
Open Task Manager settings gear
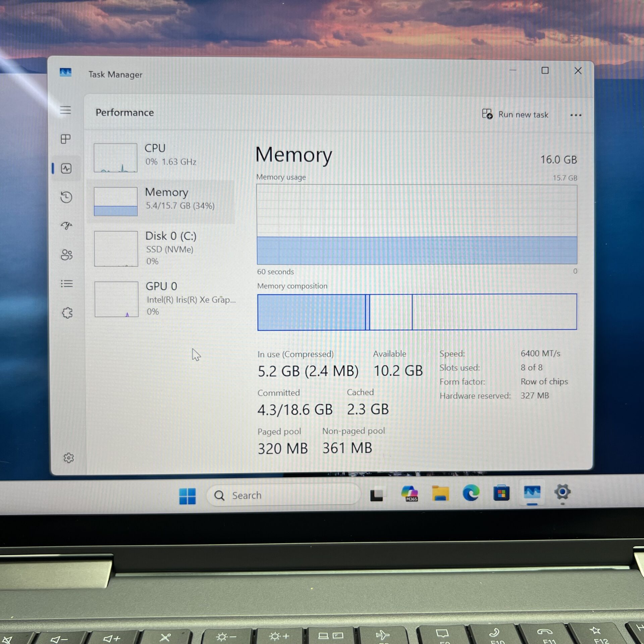pyautogui.click(x=68, y=458)
